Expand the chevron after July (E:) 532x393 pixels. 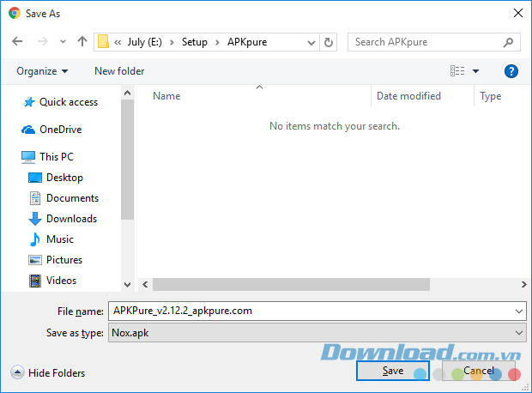[x=172, y=42]
